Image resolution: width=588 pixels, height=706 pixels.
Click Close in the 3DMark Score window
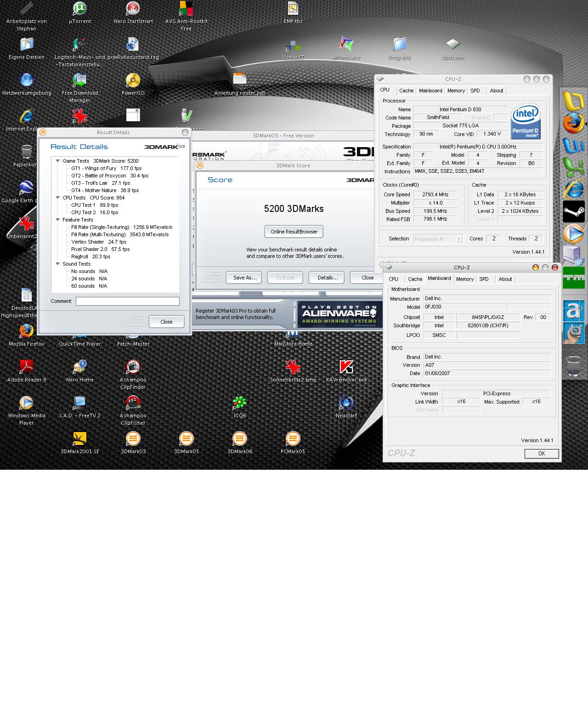[367, 278]
